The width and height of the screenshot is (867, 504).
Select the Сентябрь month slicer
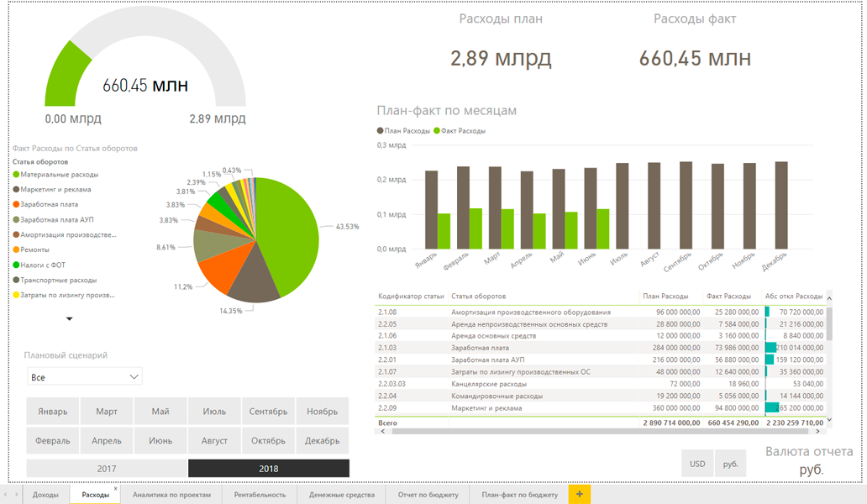click(x=268, y=411)
